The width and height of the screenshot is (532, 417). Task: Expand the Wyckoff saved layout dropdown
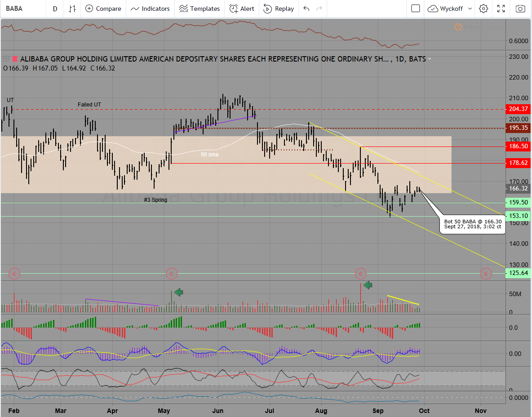pyautogui.click(x=450, y=9)
